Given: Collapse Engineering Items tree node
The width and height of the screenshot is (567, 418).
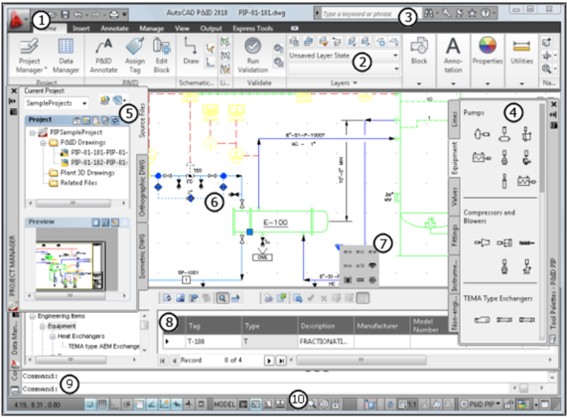Looking at the screenshot, I should pyautogui.click(x=33, y=316).
